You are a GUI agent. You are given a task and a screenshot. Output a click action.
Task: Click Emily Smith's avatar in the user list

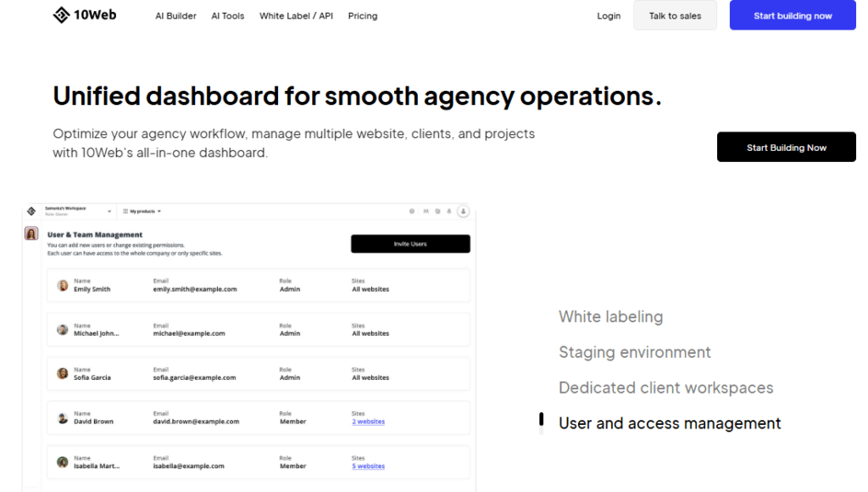click(x=62, y=285)
